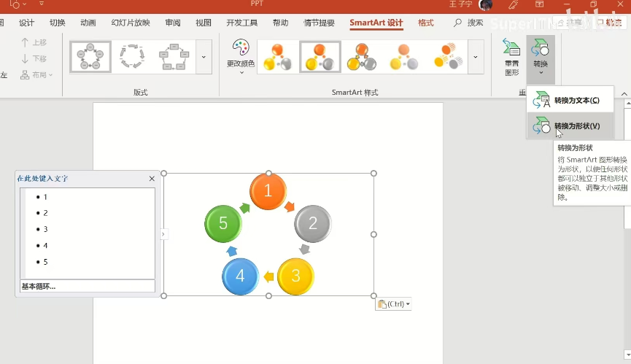
Task: Select orange circle labeled 1
Action: pos(268,190)
